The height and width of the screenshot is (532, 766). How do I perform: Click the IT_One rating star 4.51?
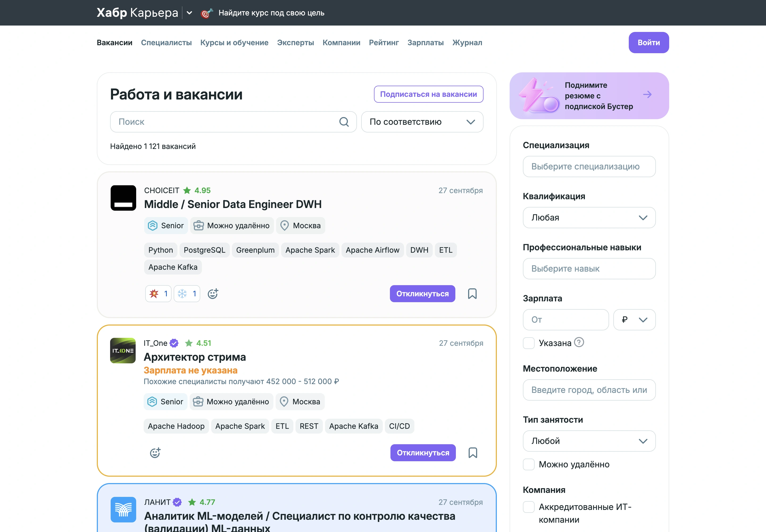click(189, 343)
